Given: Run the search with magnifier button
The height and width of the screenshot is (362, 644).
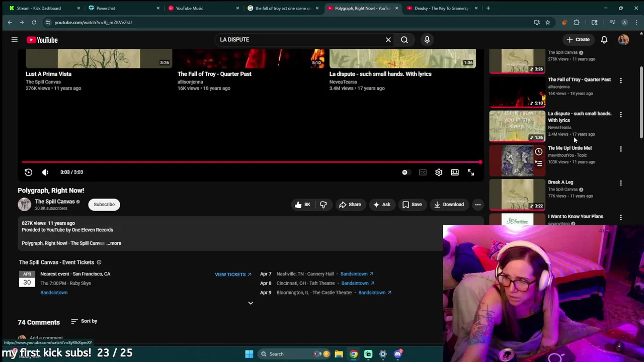Looking at the screenshot, I should [404, 40].
